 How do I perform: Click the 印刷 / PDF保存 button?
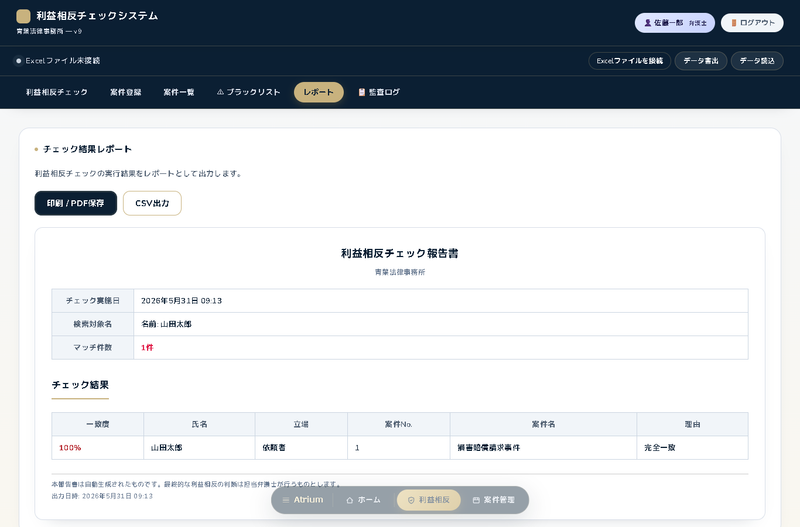(x=76, y=203)
